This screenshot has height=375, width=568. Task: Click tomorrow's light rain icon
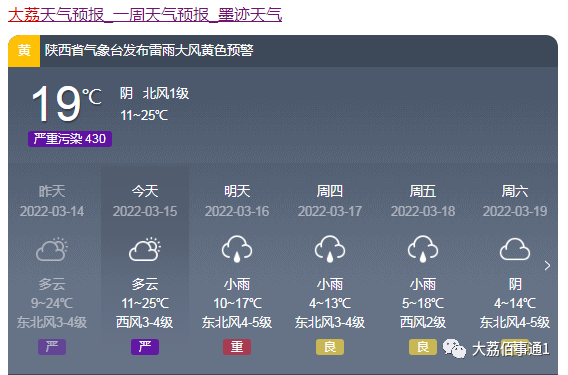click(237, 249)
